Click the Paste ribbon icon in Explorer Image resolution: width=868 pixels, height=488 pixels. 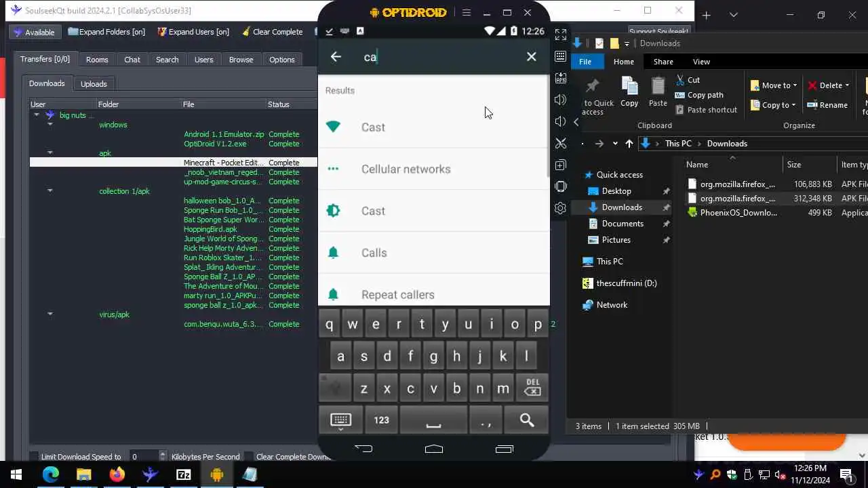tap(658, 91)
